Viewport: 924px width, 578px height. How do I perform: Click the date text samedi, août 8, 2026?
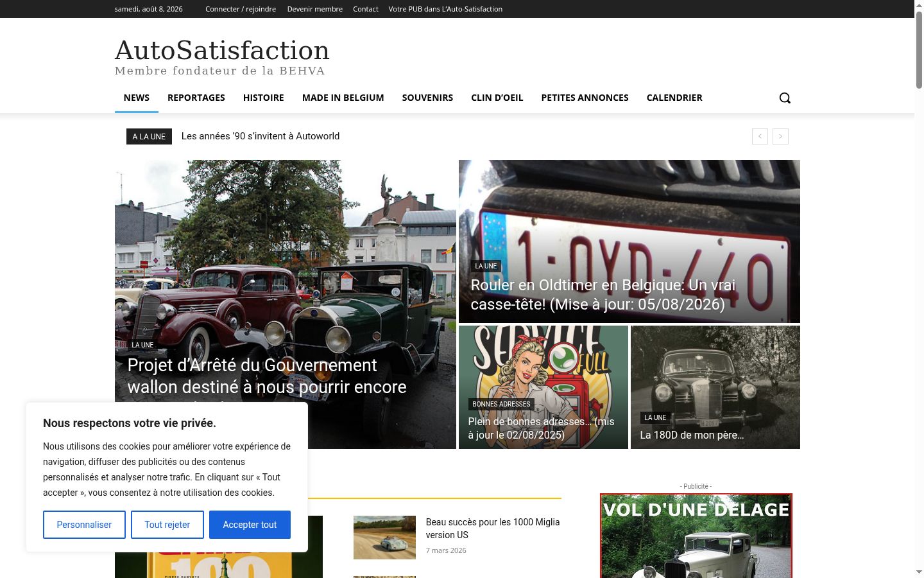[x=148, y=9]
